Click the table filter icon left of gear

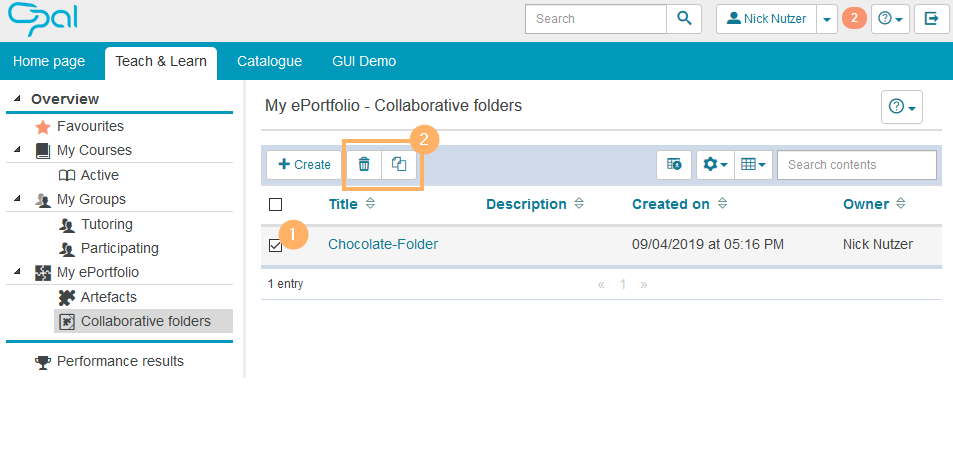[674, 165]
